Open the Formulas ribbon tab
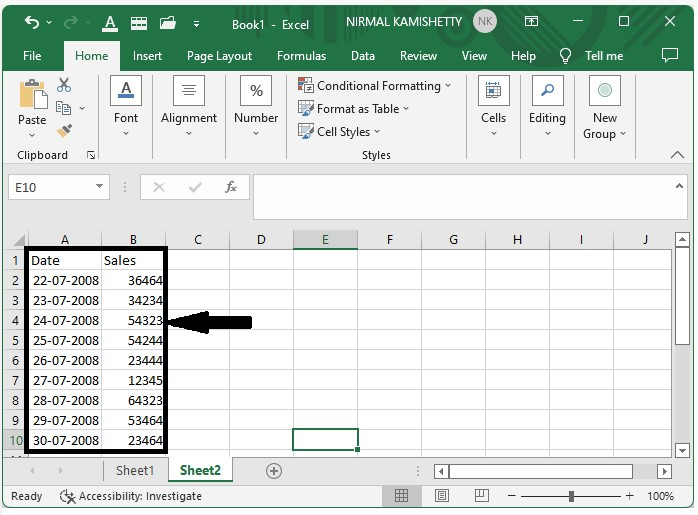Viewport: 698px width, 515px height. 301,56
